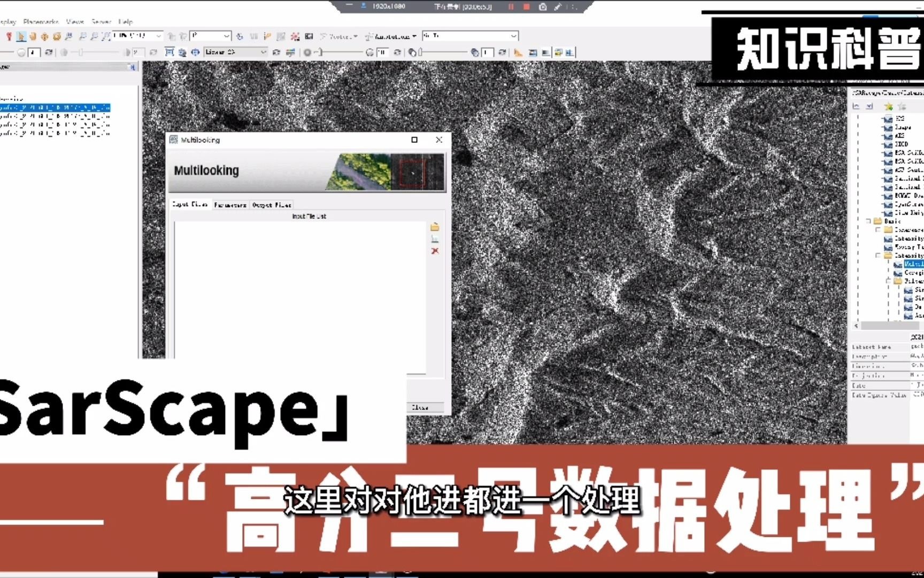Maximize the Multilooking dialog
The width and height of the screenshot is (924, 578).
414,140
